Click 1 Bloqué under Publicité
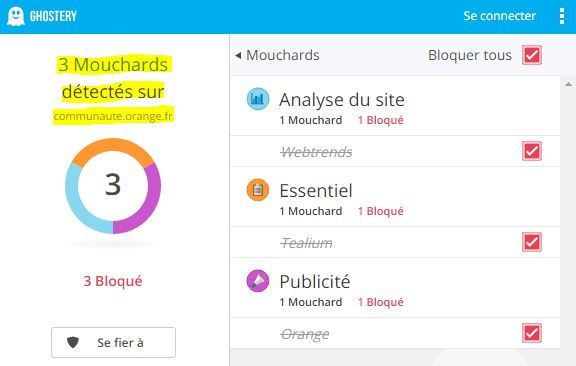 pos(381,302)
